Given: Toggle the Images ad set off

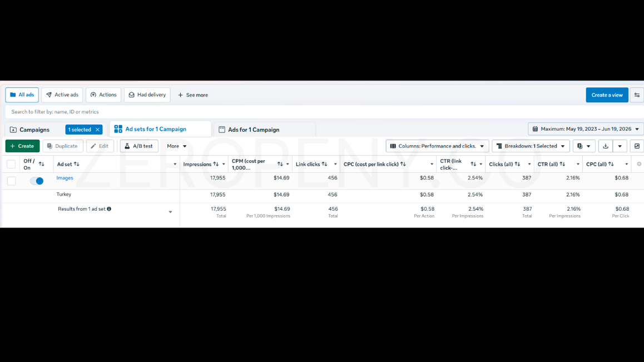Looking at the screenshot, I should coord(37,181).
